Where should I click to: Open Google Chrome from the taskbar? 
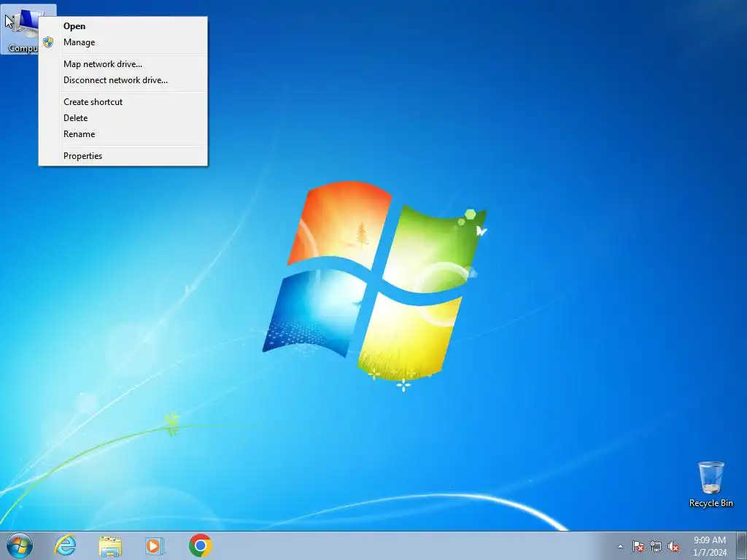pos(200,545)
